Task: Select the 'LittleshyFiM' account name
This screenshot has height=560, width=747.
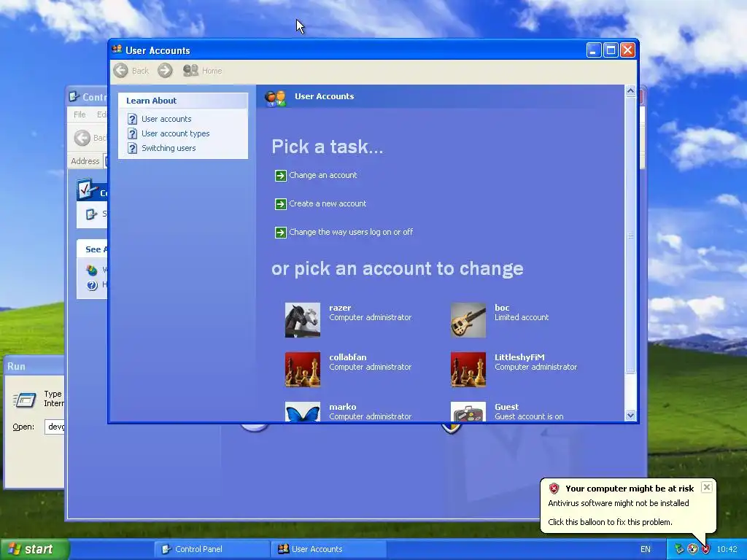Action: coord(519,357)
